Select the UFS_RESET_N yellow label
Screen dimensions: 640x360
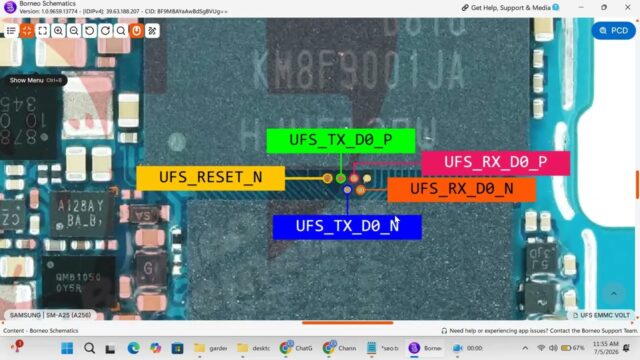pos(211,178)
